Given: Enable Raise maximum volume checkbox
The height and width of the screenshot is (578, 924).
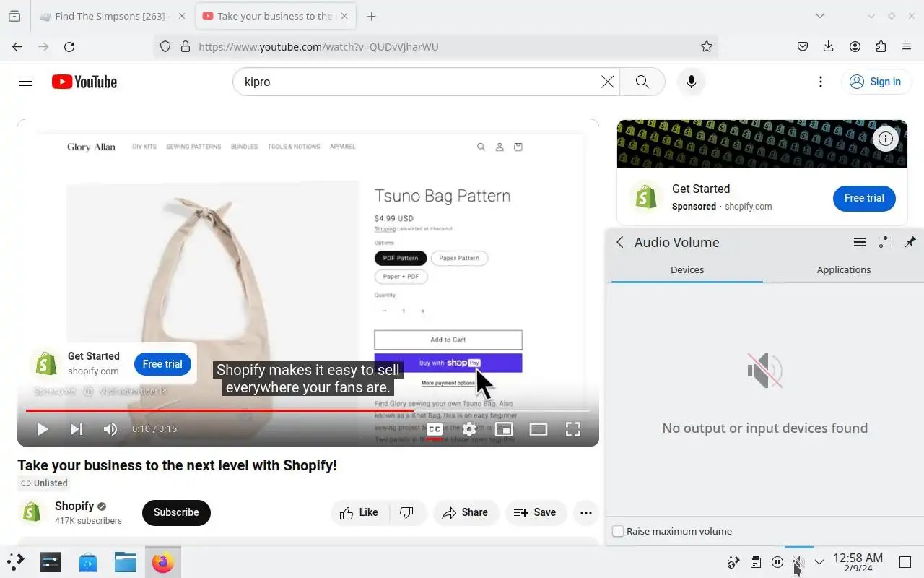Looking at the screenshot, I should coord(618,531).
